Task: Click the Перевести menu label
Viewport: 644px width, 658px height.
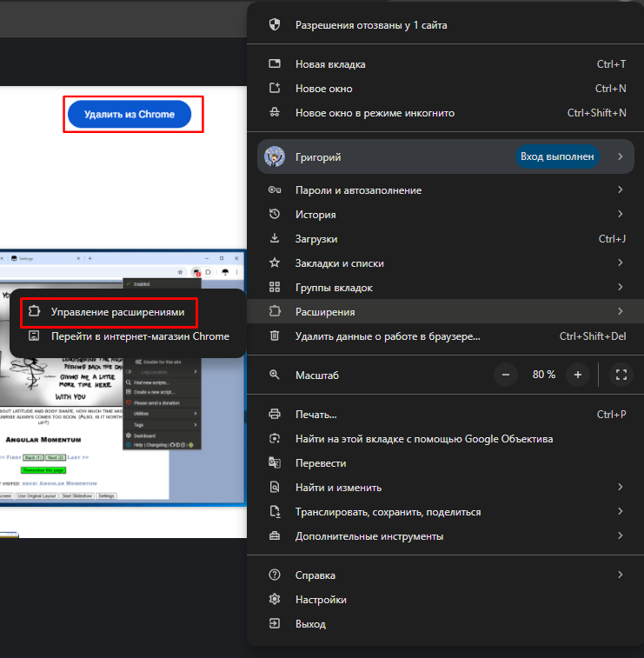Action: 321,463
